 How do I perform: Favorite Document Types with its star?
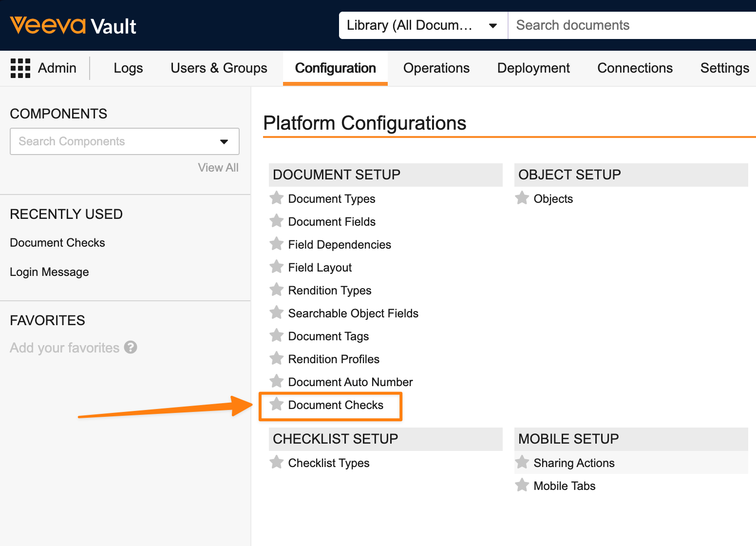277,198
